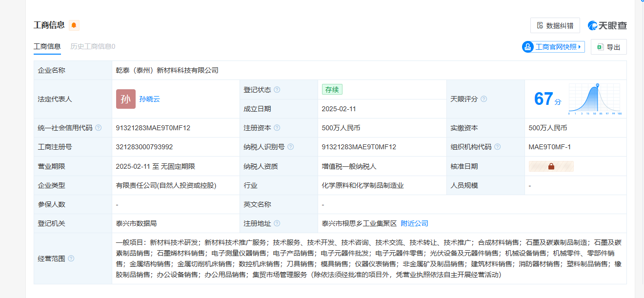
Task: Click the 数据纠错 button
Action: (x=555, y=25)
